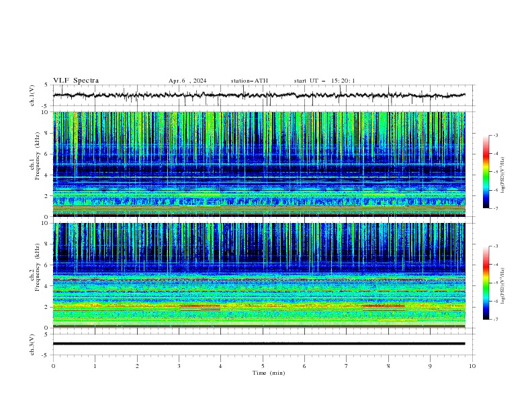
Task: Click the ch.3 flat black voltage trace
Action: click(x=259, y=344)
